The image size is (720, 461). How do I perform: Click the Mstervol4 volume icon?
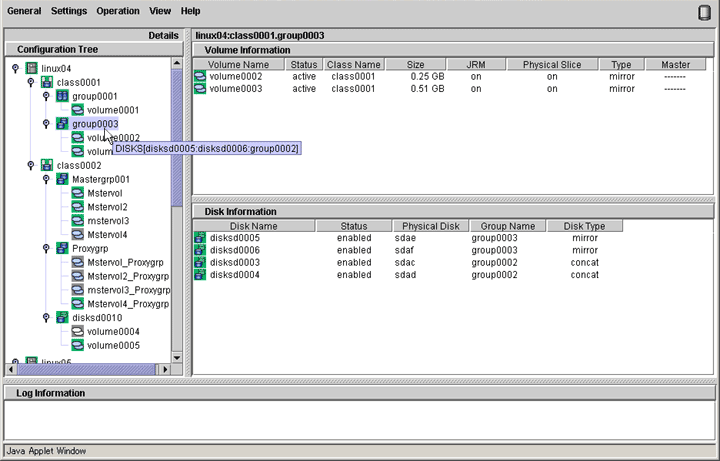(x=78, y=235)
